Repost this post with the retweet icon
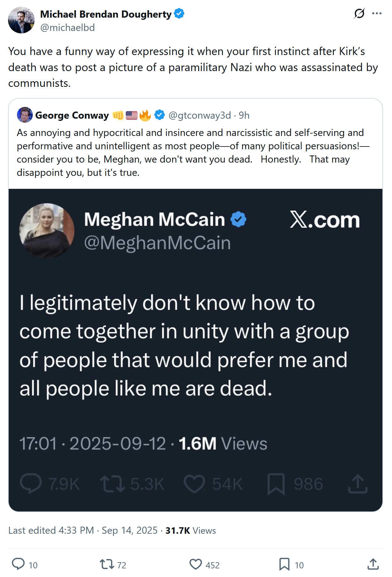The width and height of the screenshot is (392, 577). [107, 564]
